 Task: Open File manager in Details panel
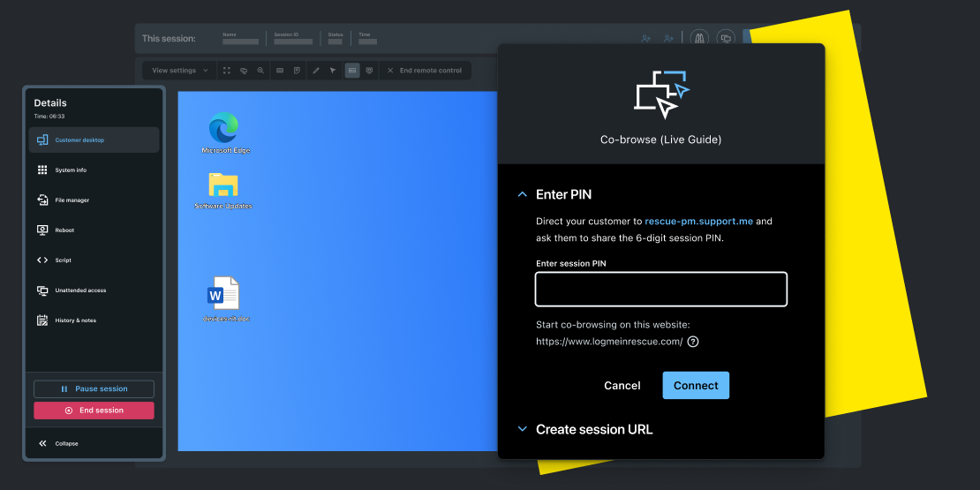pos(94,200)
